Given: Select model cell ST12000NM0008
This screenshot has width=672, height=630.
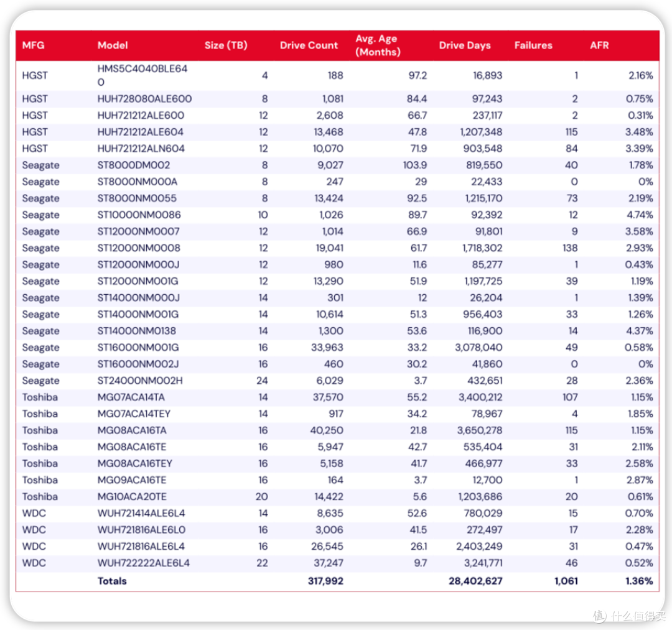Looking at the screenshot, I should [x=139, y=248].
